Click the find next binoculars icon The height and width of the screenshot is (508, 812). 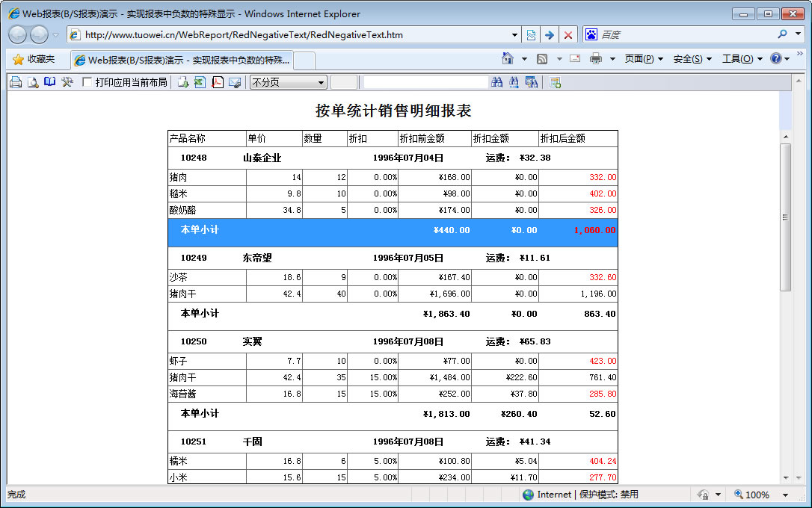[x=514, y=82]
